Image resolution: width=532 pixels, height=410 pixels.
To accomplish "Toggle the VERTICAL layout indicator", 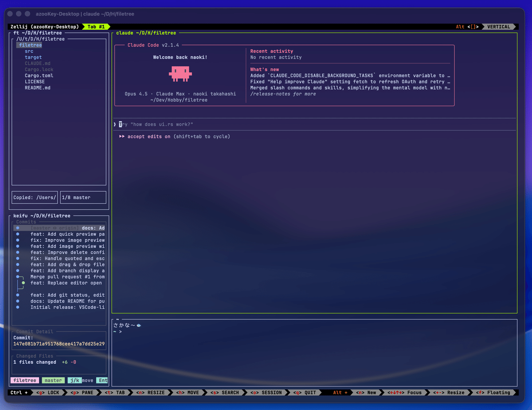I will (499, 27).
